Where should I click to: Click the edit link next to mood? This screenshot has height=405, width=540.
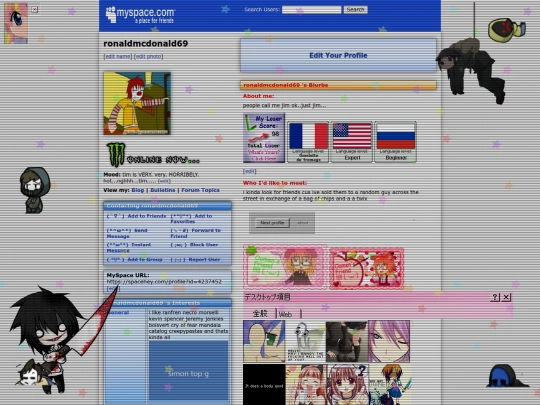pyautogui.click(x=164, y=181)
